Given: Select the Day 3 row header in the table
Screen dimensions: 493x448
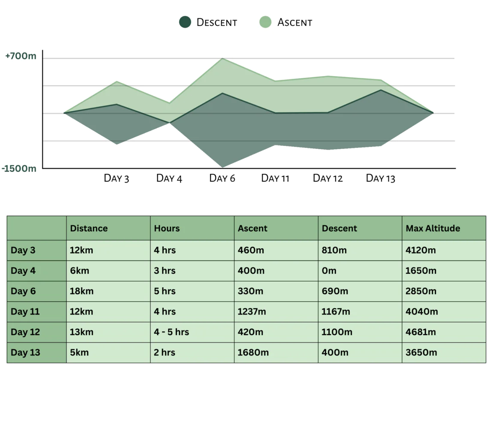Looking at the screenshot, I should (x=36, y=250).
